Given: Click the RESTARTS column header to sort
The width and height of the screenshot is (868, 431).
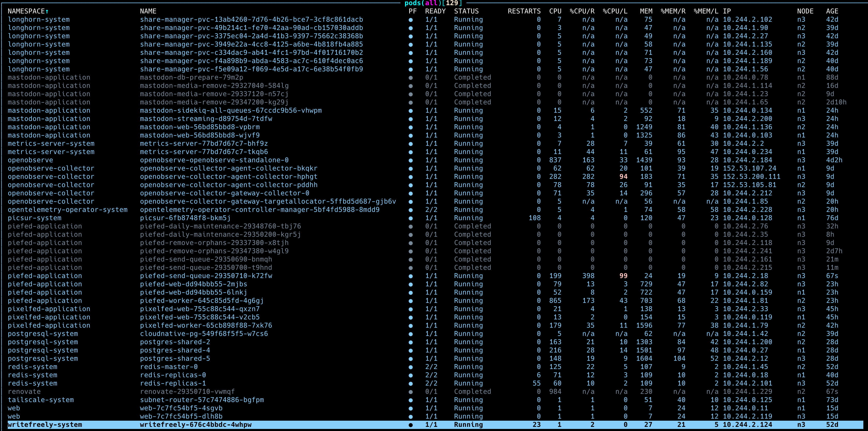Looking at the screenshot, I should [524, 11].
